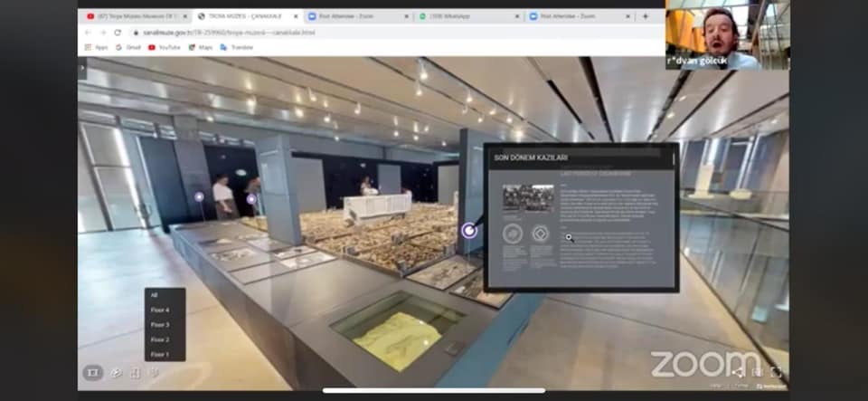This screenshot has width=868, height=401.
Task: Share the virtual tour
Action: pyautogui.click(x=739, y=372)
